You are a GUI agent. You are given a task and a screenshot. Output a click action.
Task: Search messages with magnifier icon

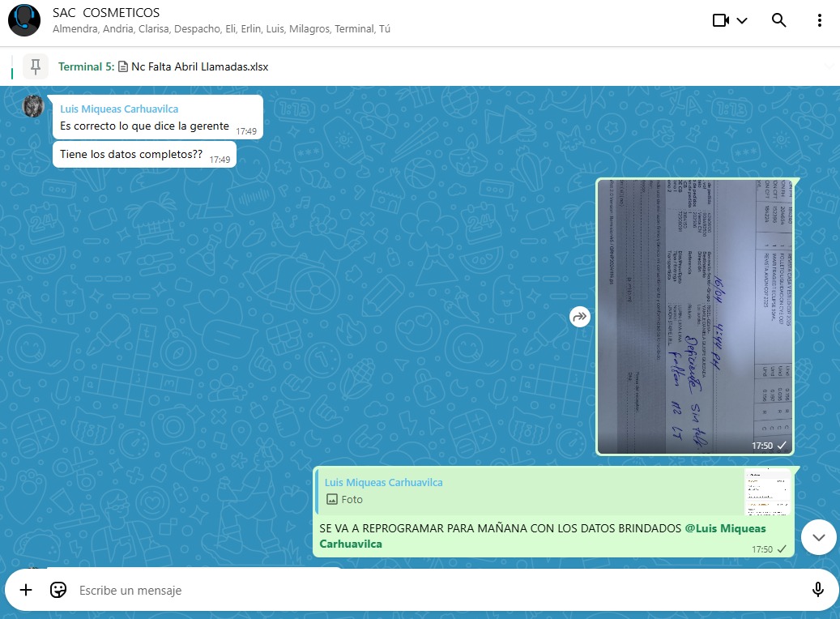point(778,21)
